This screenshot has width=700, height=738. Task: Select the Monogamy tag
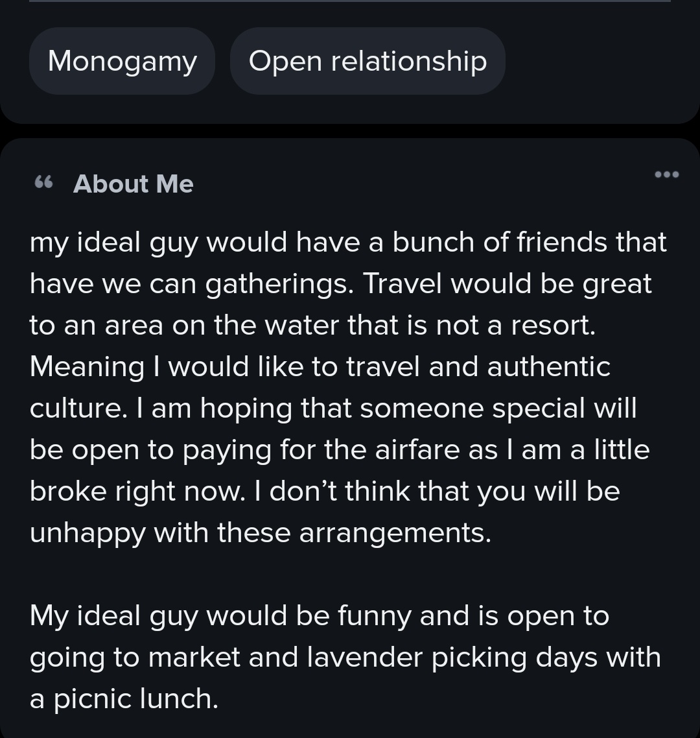point(122,61)
